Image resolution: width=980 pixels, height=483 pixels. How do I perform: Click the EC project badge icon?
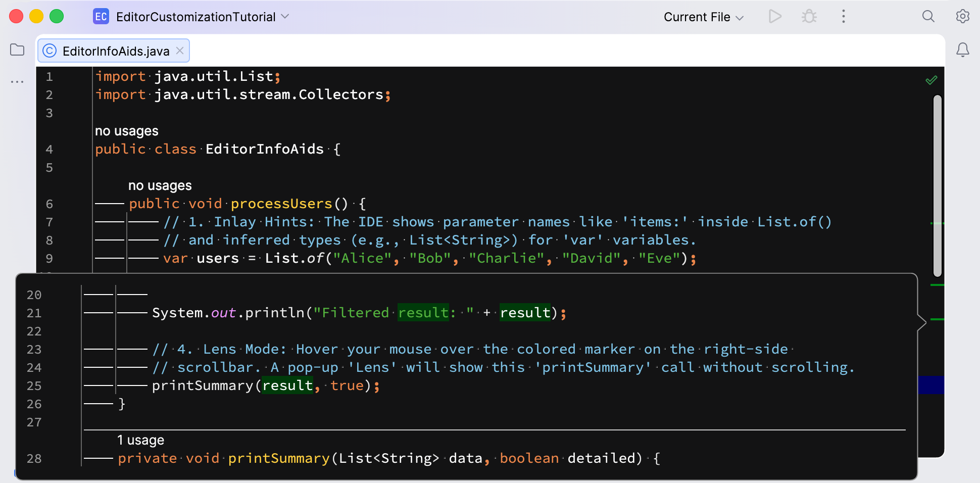[x=101, y=17]
